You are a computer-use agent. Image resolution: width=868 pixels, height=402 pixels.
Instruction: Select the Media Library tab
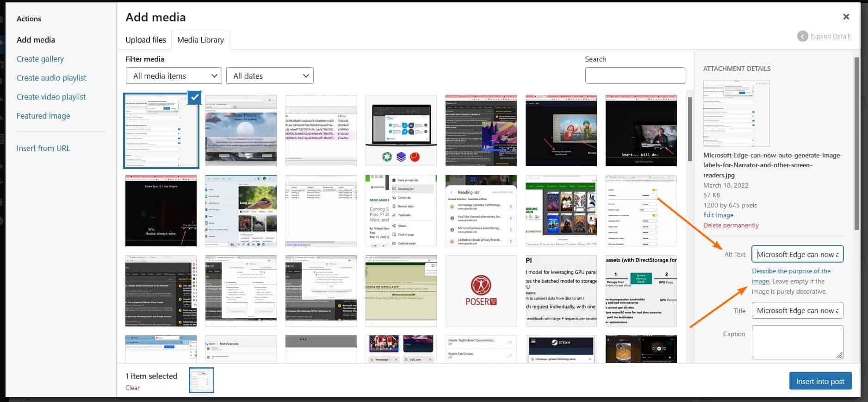(200, 40)
